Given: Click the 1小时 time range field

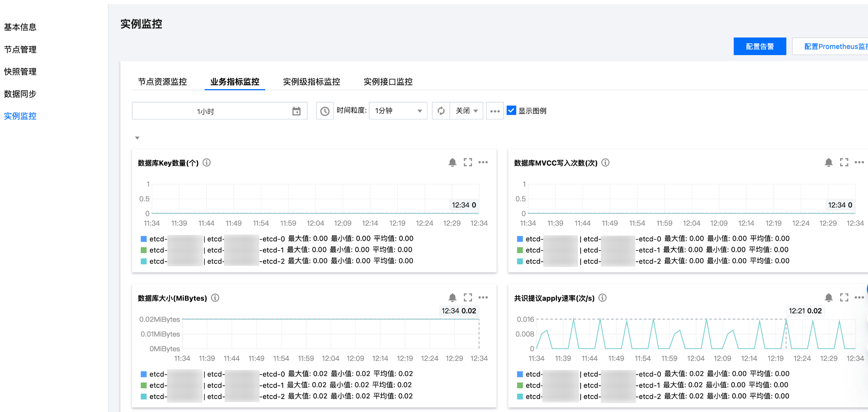Looking at the screenshot, I should 206,111.
